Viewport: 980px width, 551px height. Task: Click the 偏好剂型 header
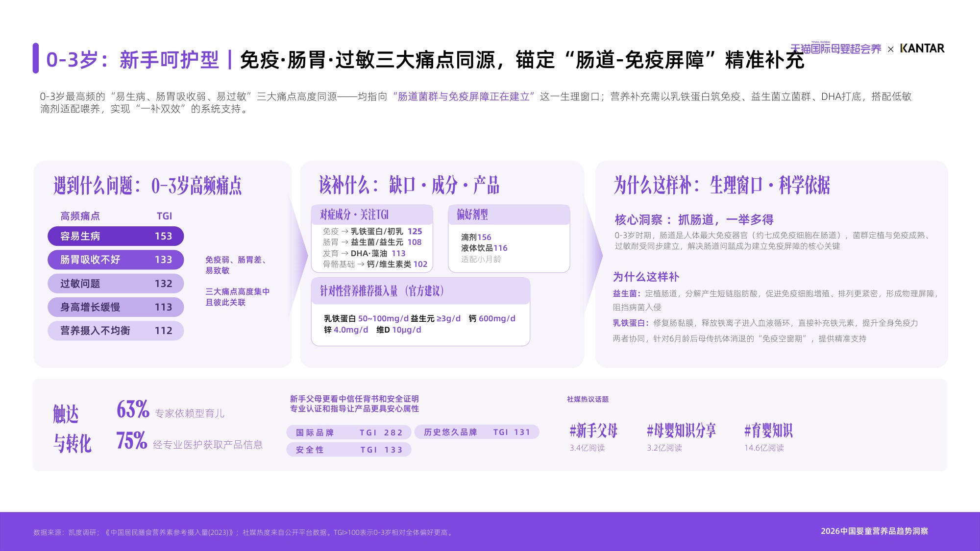pyautogui.click(x=509, y=215)
